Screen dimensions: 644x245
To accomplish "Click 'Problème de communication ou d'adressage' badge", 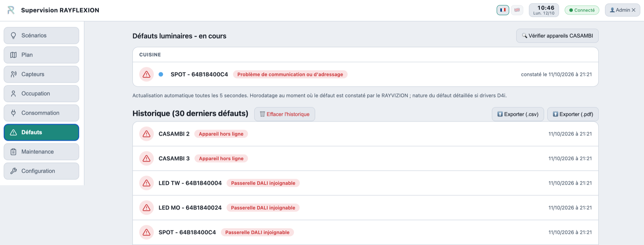I will [x=290, y=75].
